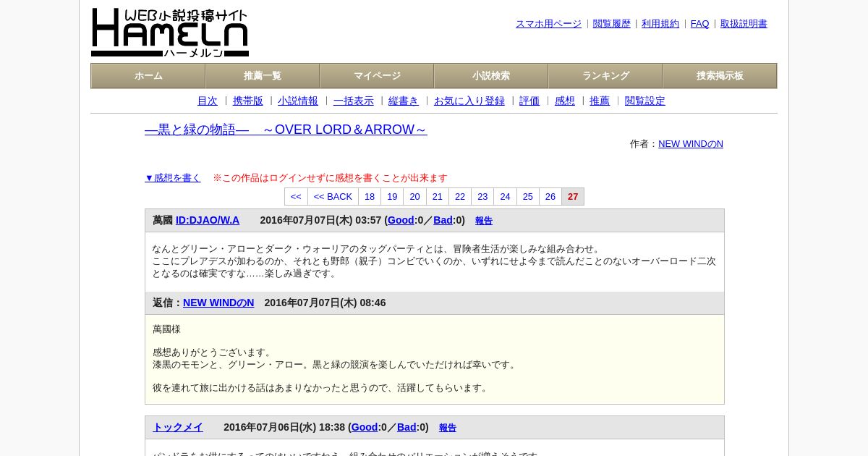Rate トックメイ's comment Bad
Viewport: 868px width, 456px height.
407,427
